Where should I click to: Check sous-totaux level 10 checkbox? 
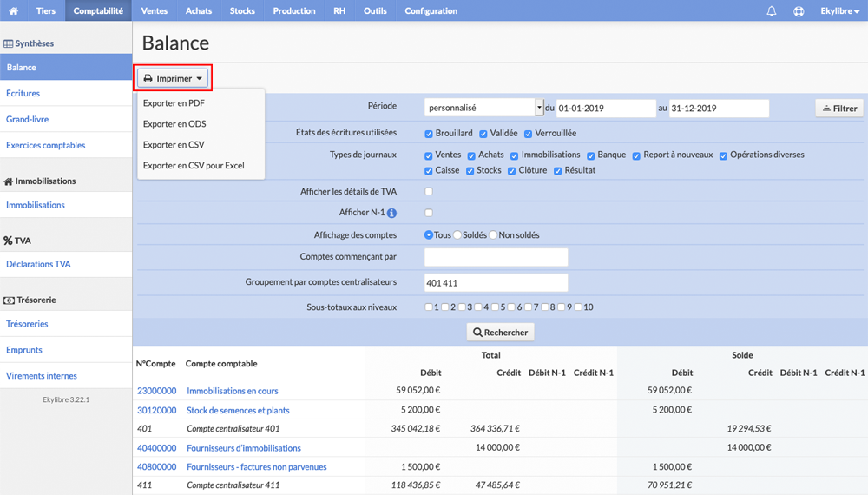click(x=578, y=307)
